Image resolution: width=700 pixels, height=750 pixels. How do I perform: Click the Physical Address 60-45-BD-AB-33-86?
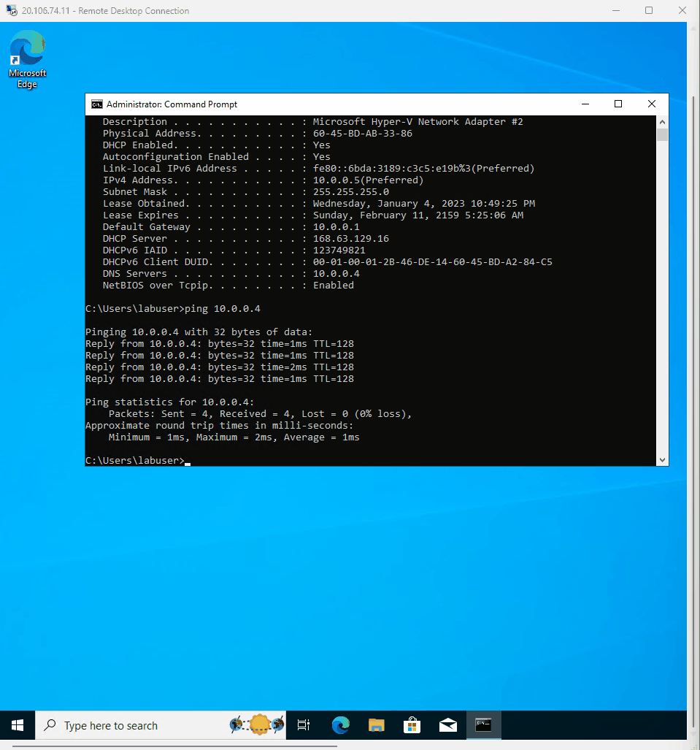point(363,134)
